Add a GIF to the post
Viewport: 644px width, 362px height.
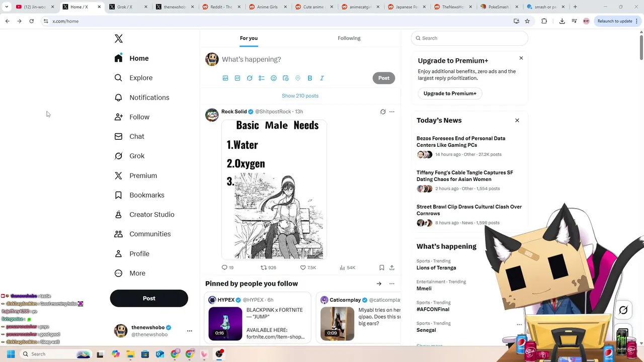[x=237, y=78]
